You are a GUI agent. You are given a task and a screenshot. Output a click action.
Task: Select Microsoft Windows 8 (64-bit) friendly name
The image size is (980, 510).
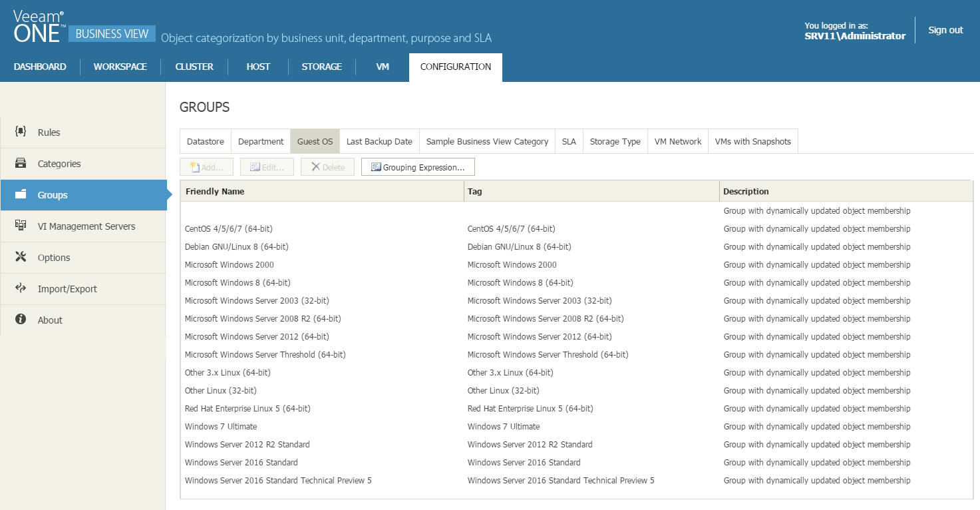(238, 282)
